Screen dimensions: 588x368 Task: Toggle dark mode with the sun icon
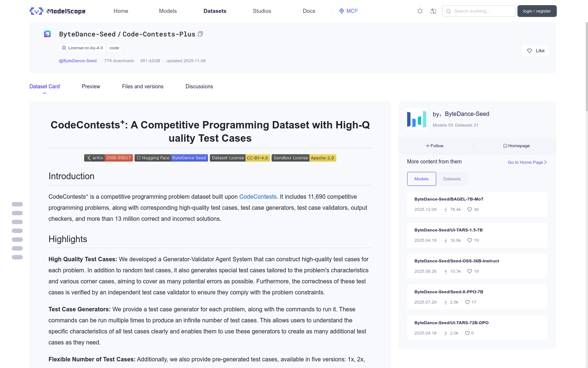420,11
